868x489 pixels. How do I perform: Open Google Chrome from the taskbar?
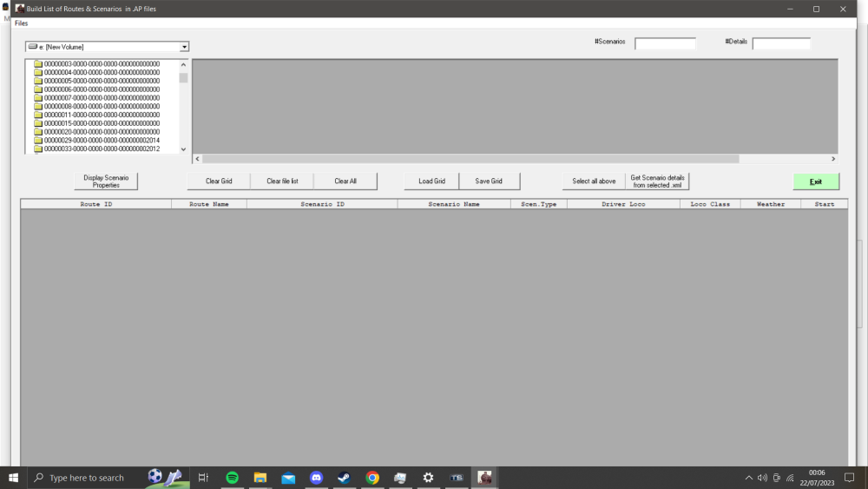coord(372,478)
